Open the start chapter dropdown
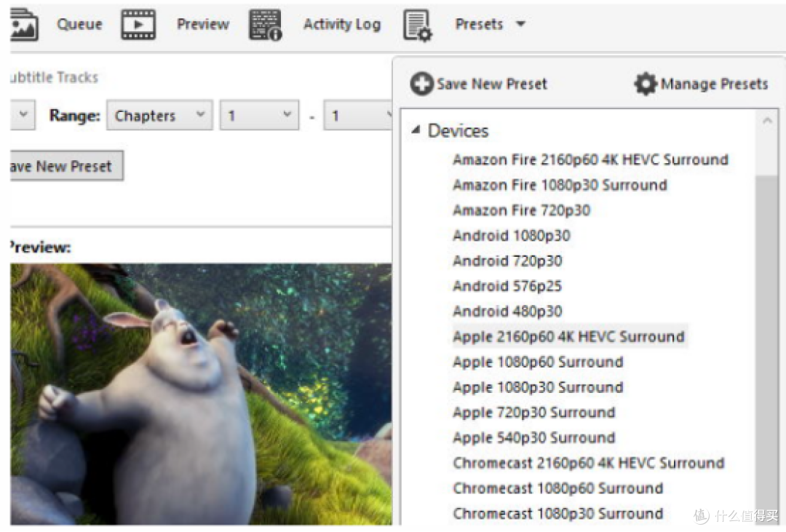Screen dimensions: 786x532 click(259, 115)
